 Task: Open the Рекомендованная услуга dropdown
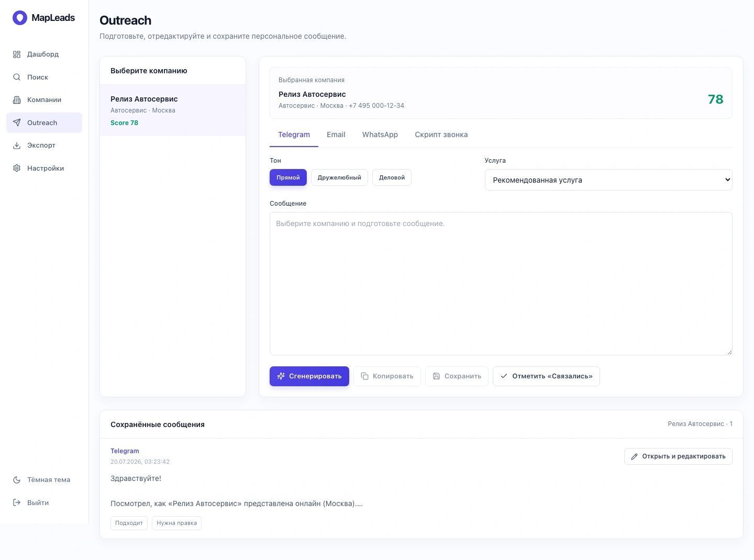point(608,180)
